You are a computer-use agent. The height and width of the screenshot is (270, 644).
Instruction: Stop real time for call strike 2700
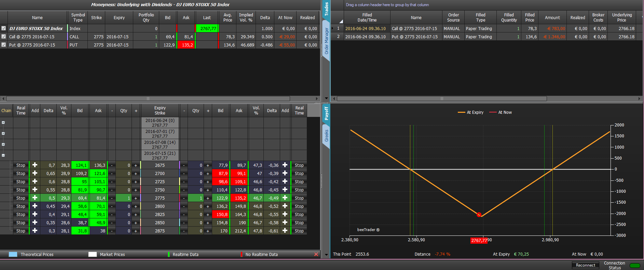[21, 174]
